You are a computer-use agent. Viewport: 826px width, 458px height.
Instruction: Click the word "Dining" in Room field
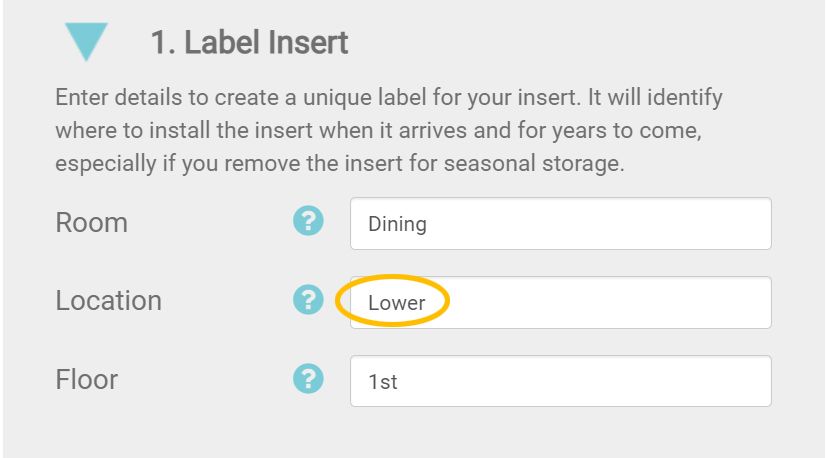397,224
